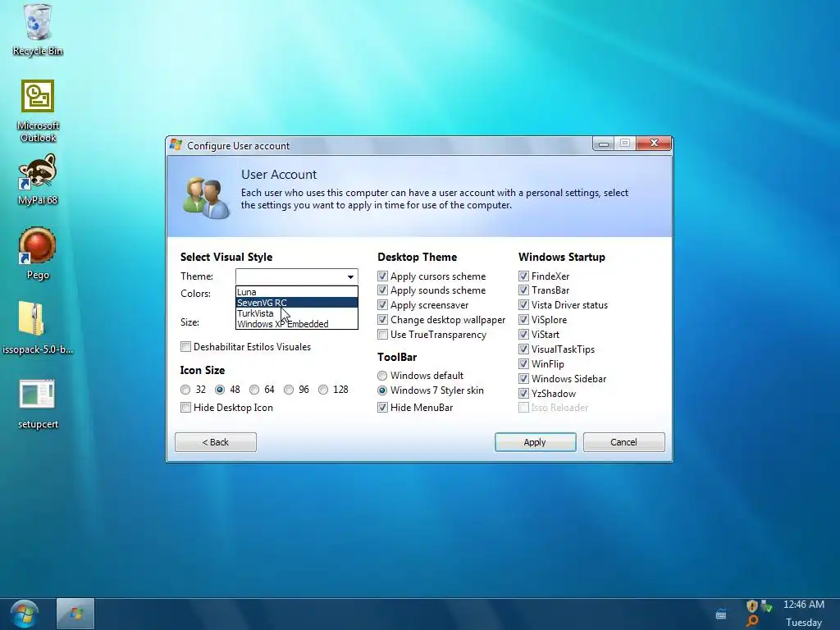Click the dialog title bar Windows flag icon
Screen dimensions: 840x630
tap(176, 144)
